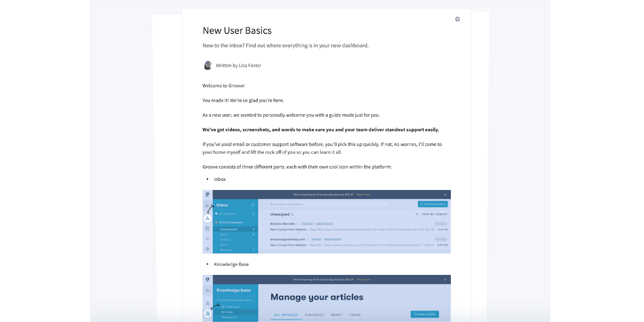Expand the Groove Support mailbox in the sidebar
The width and height of the screenshot is (644, 322).
pos(231,222)
